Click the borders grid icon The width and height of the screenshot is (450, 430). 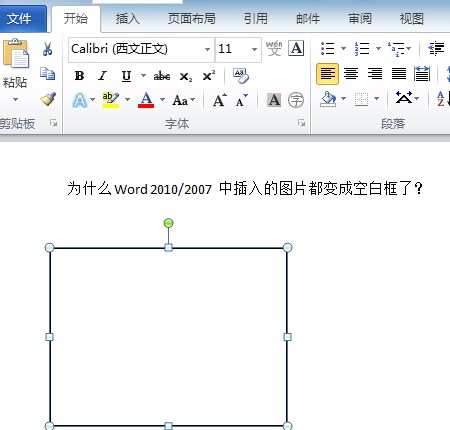point(361,99)
